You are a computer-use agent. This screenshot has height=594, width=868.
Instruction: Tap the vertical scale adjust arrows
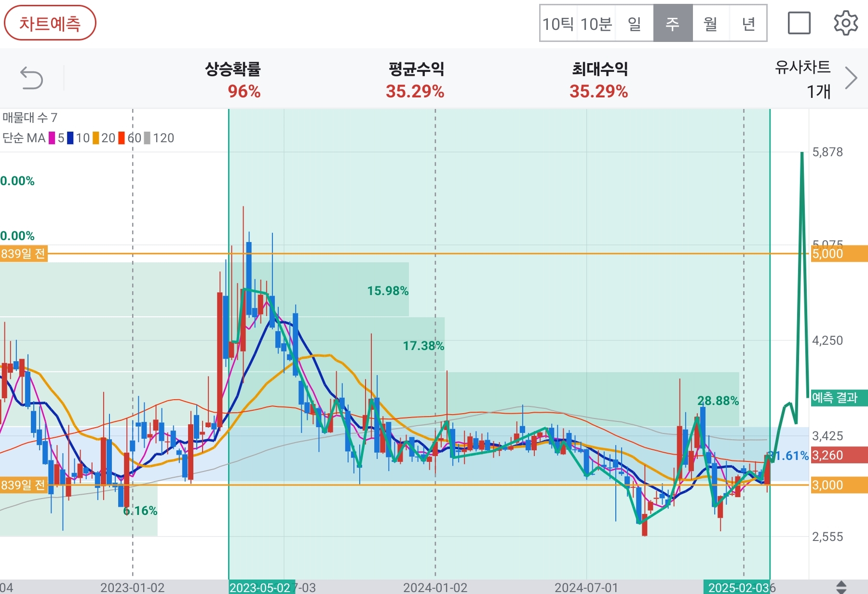(x=841, y=587)
